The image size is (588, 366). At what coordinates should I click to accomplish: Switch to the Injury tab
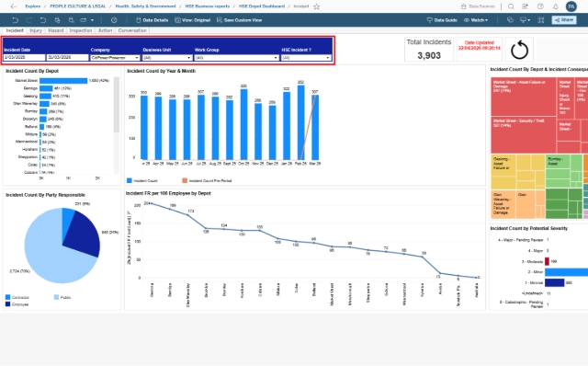coord(36,30)
